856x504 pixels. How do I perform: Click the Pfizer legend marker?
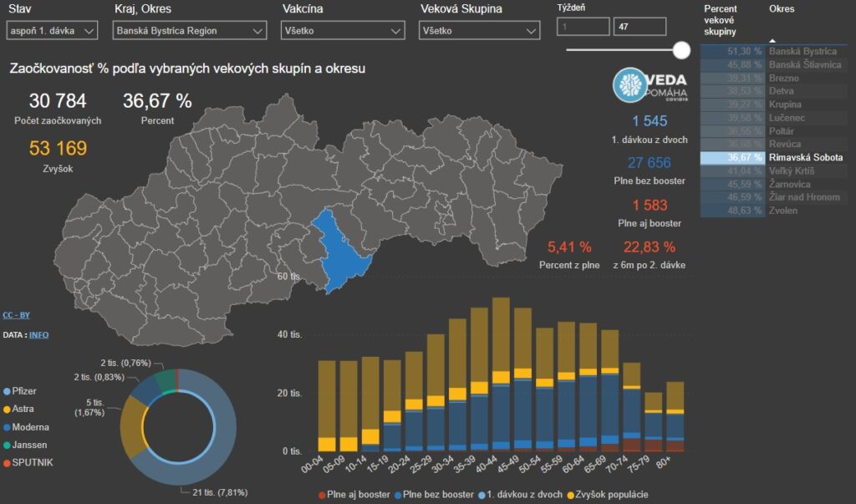8,391
